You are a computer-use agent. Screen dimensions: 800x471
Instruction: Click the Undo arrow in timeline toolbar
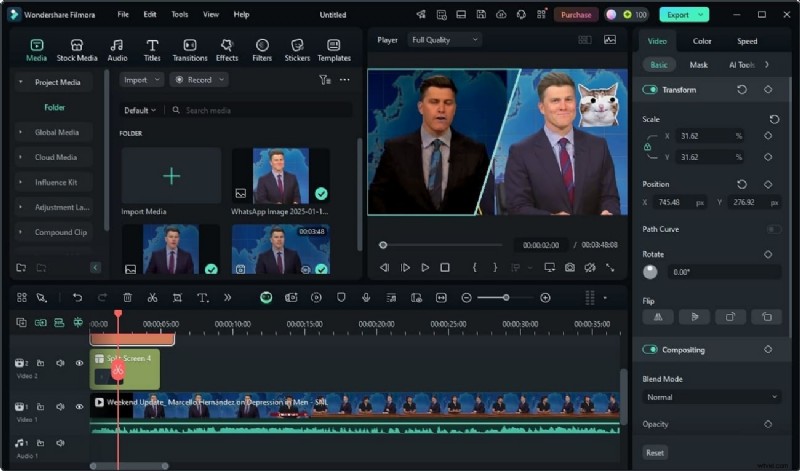[x=77, y=297]
